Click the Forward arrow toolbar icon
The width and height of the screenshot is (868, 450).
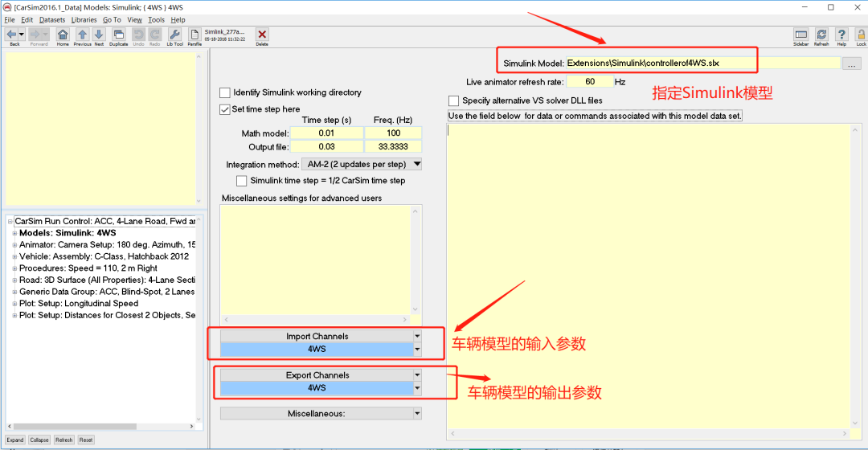(35, 35)
